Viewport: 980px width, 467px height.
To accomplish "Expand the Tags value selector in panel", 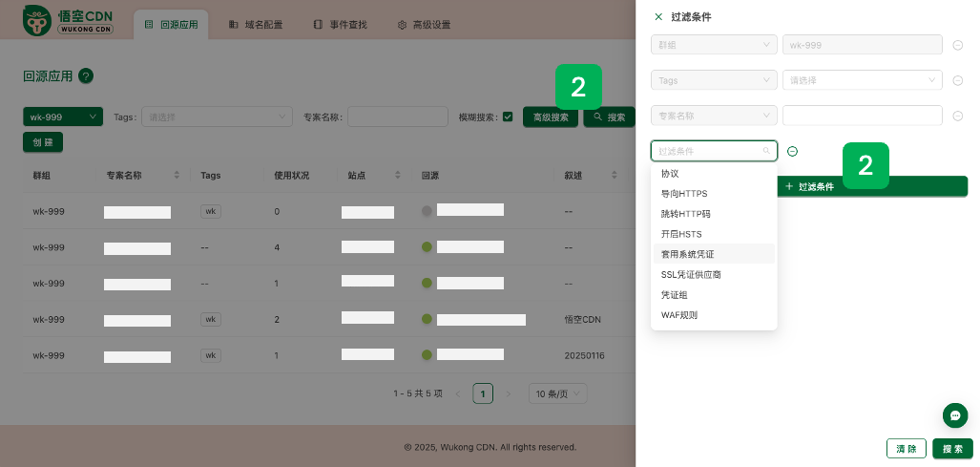I will pos(863,80).
